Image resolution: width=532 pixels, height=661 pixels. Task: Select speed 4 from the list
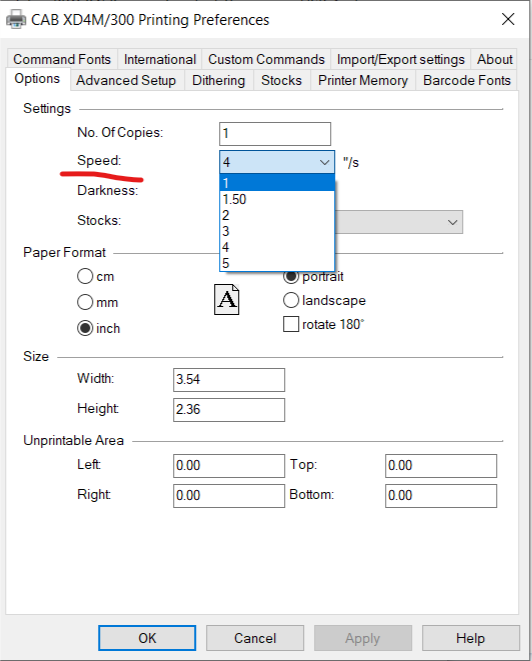pyautogui.click(x=277, y=247)
